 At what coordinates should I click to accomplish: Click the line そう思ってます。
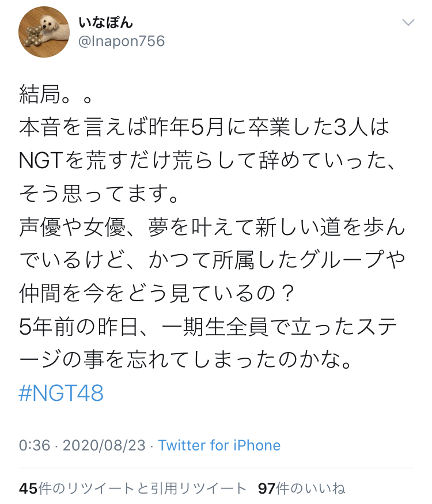pos(98,194)
